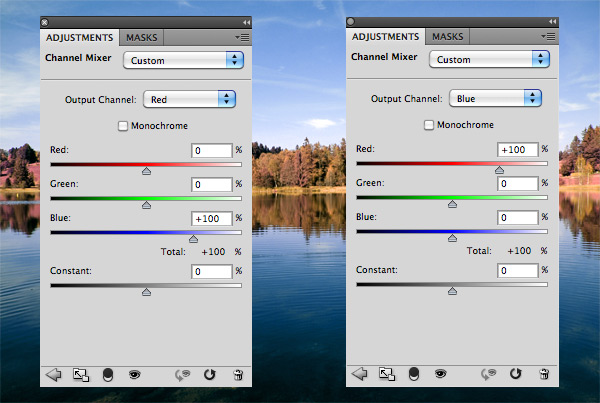The width and height of the screenshot is (600, 403).
Task: Click Red value field in left panel
Action: (212, 150)
